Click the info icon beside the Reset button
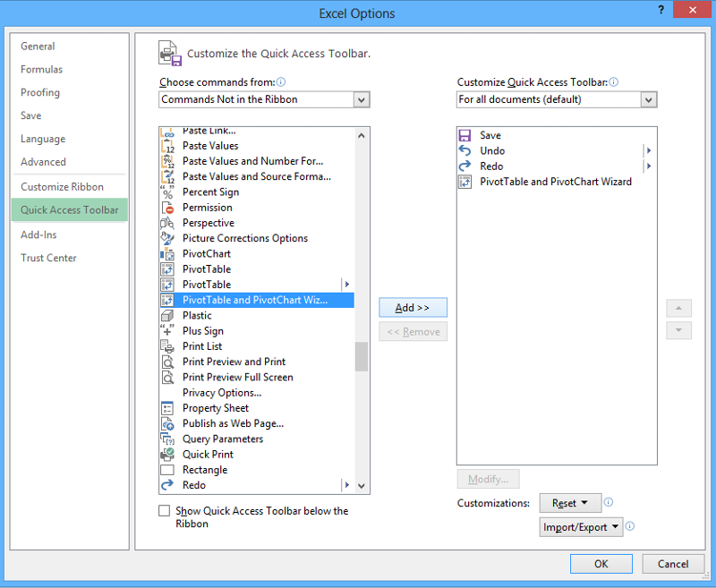This screenshot has width=716, height=588. click(609, 502)
